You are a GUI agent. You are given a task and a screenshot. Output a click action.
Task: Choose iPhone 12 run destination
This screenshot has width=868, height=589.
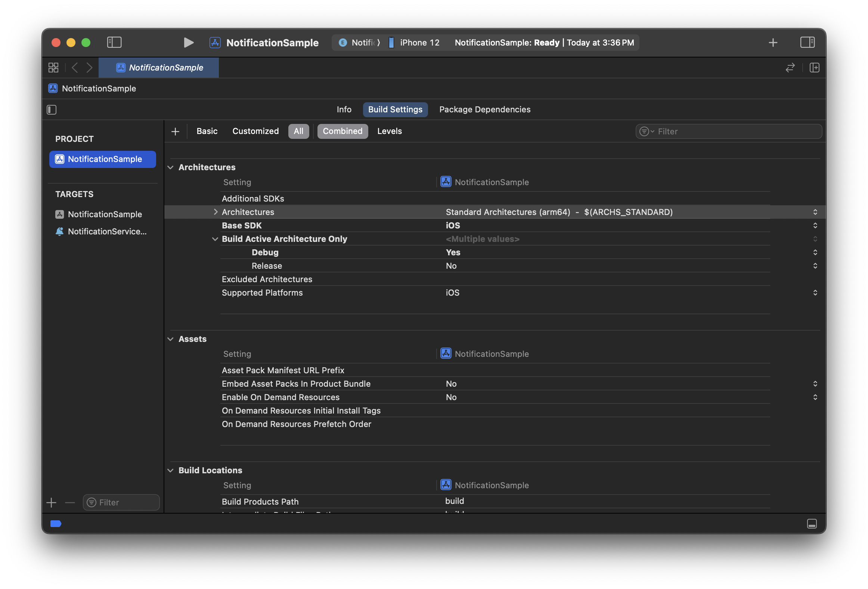coord(419,43)
